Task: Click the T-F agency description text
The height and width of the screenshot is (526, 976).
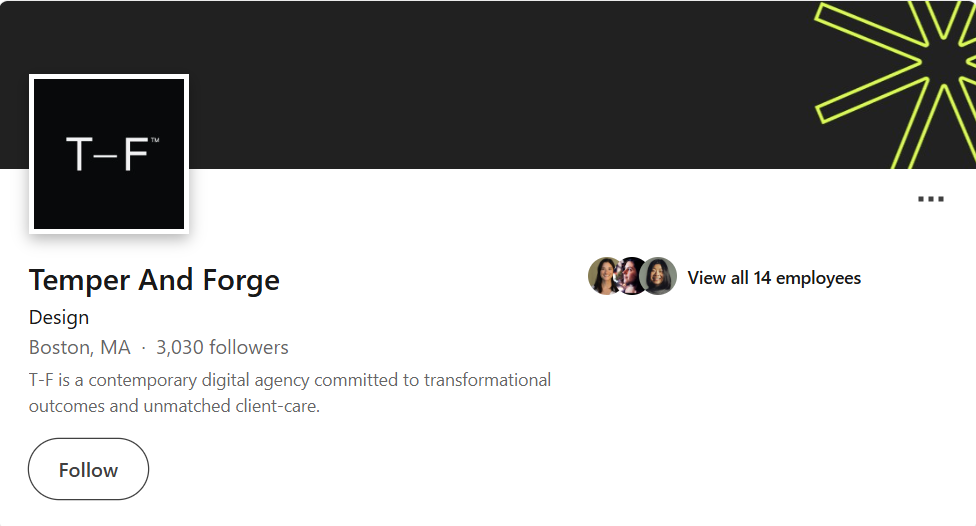Action: pos(290,393)
